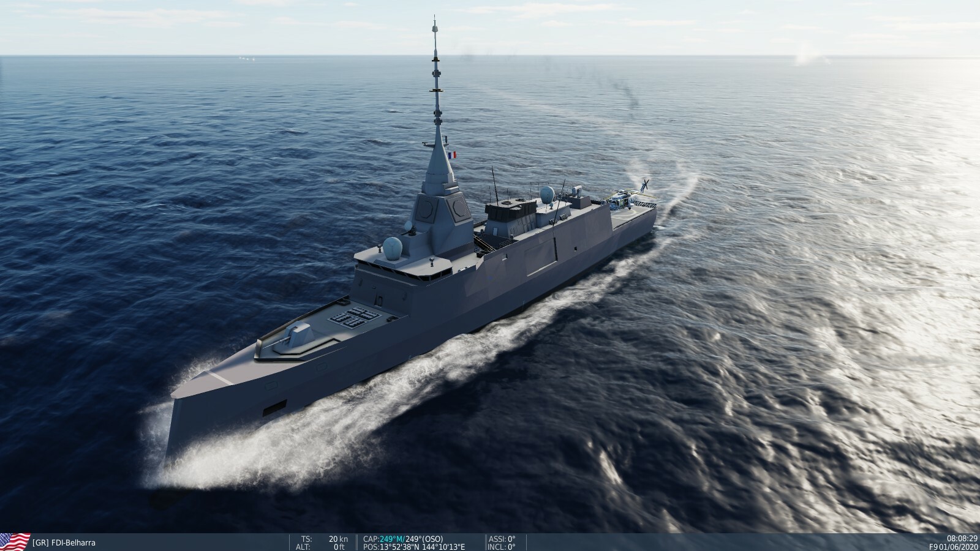Click the French flag on the mast

click(x=451, y=155)
